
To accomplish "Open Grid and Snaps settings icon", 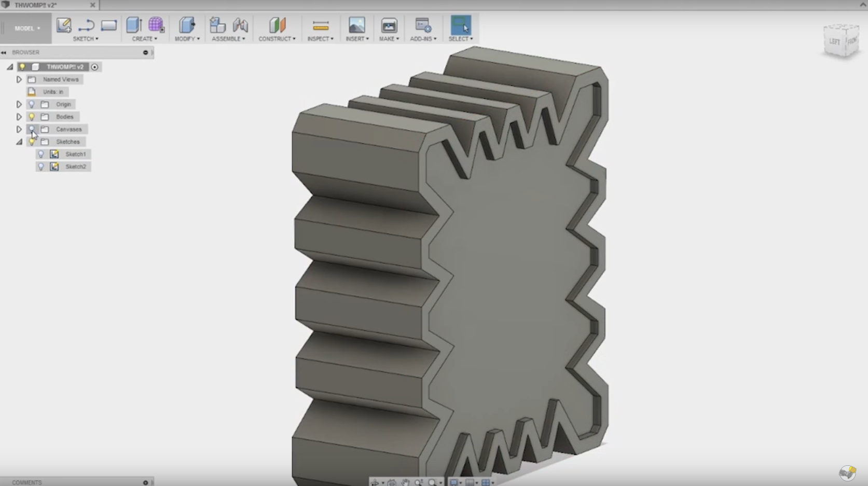I will [470, 482].
